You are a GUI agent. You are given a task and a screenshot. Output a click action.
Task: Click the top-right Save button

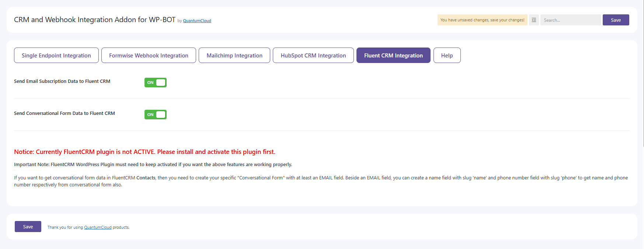pos(616,20)
